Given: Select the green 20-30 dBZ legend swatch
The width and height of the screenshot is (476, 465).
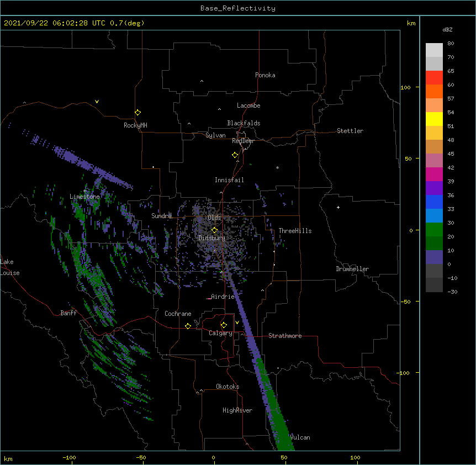Looking at the screenshot, I should (x=434, y=230).
